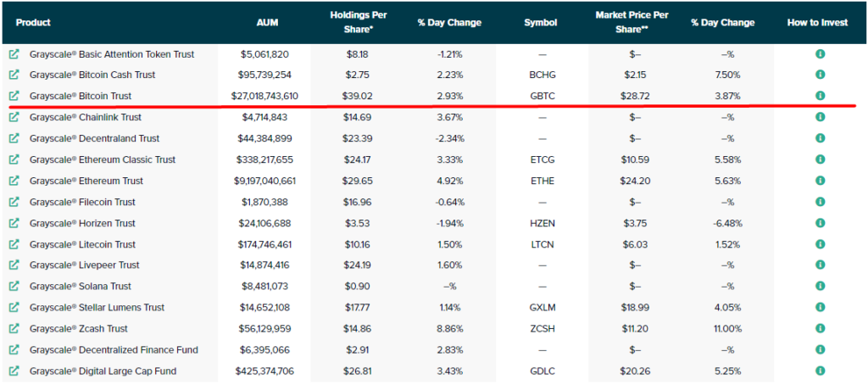Open Grayscale Decentralized Finance Fund link
Viewport: 868px width, 385px height.
(113, 349)
